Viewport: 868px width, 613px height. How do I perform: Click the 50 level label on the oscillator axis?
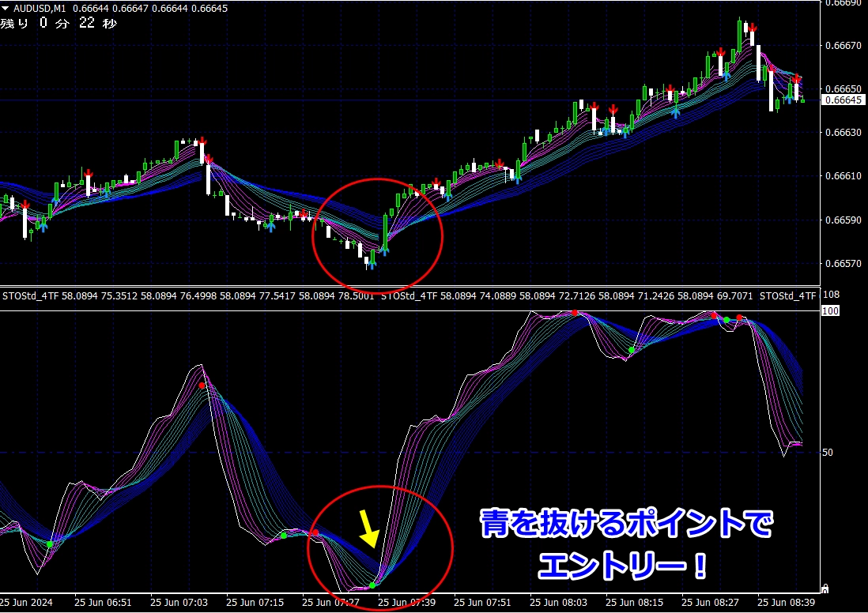(x=828, y=453)
